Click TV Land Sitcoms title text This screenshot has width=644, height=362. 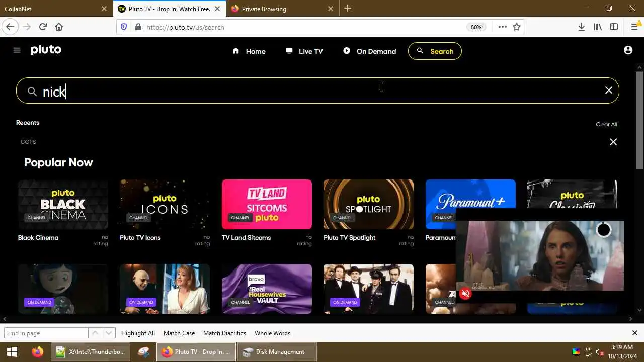click(246, 238)
